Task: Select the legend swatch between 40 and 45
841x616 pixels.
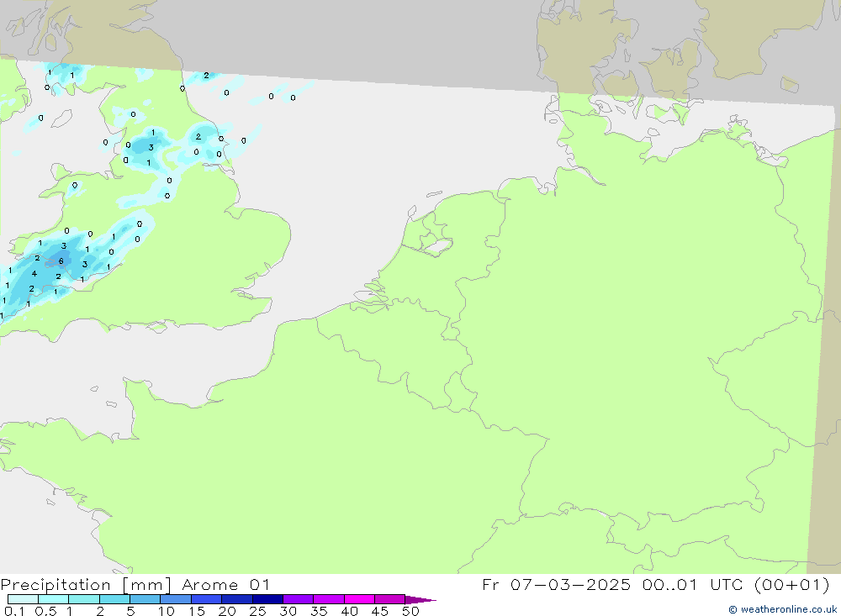Action: (x=359, y=599)
